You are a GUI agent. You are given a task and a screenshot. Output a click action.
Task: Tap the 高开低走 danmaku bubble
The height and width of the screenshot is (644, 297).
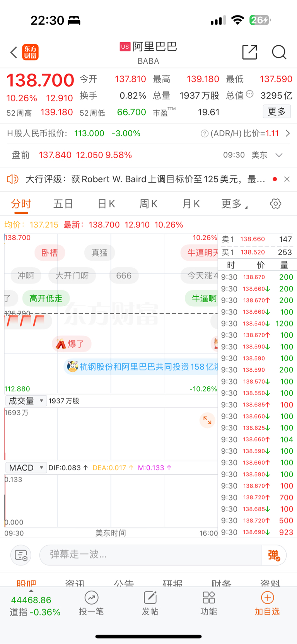point(46,298)
